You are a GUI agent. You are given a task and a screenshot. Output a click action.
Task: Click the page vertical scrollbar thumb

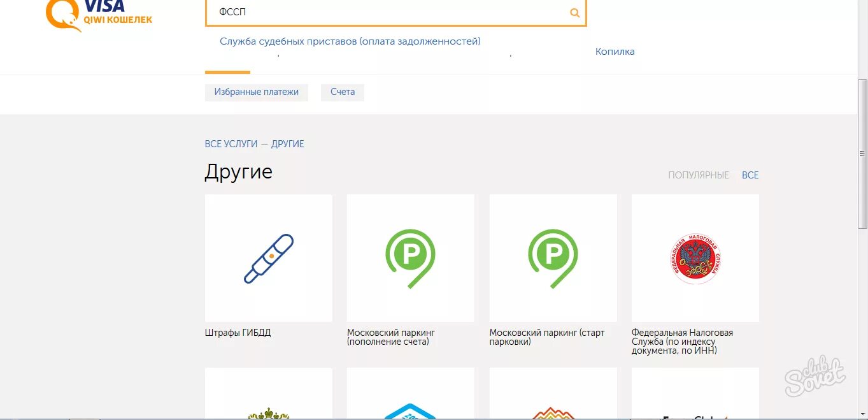(862, 154)
